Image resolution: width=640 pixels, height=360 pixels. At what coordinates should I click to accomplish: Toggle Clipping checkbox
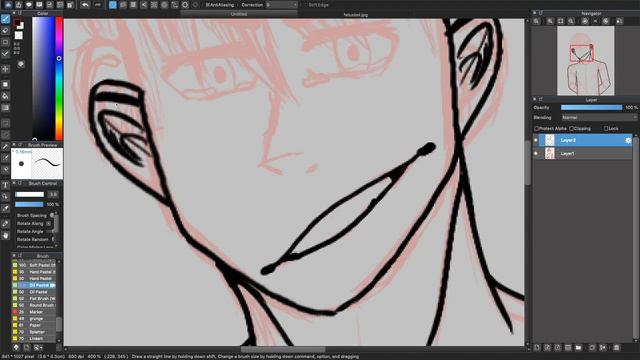[571, 129]
